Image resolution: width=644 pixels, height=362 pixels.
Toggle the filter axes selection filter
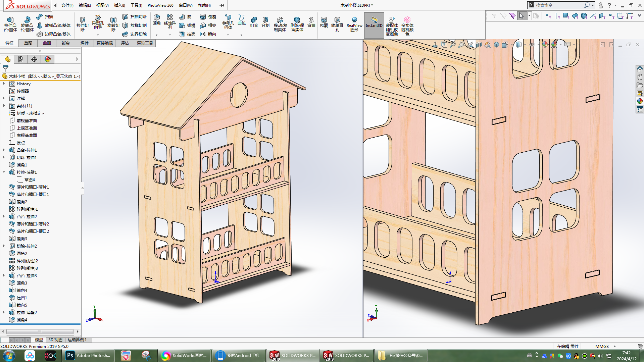(593, 16)
